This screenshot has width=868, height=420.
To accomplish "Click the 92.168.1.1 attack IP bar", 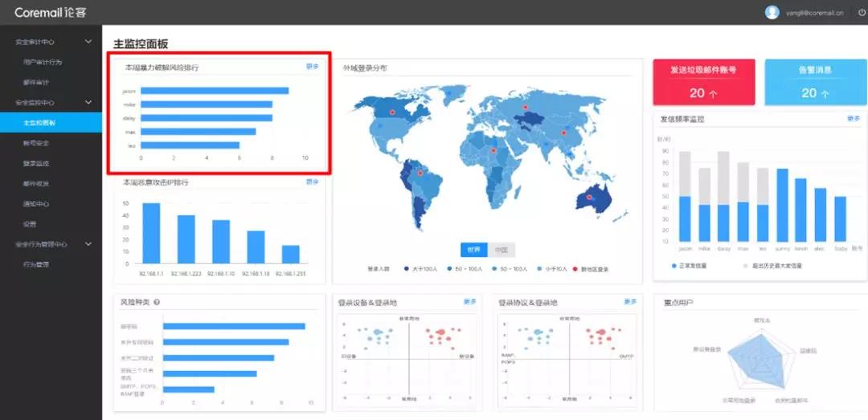I will pyautogui.click(x=151, y=233).
